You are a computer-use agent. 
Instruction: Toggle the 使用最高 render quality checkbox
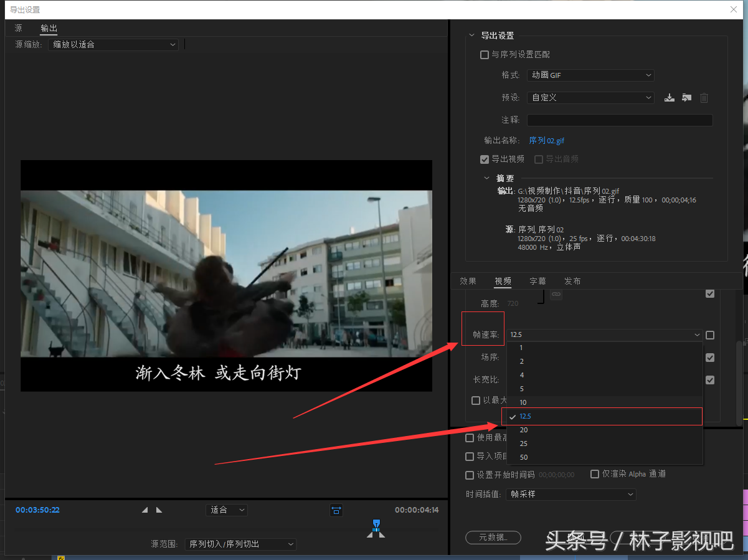(470, 438)
